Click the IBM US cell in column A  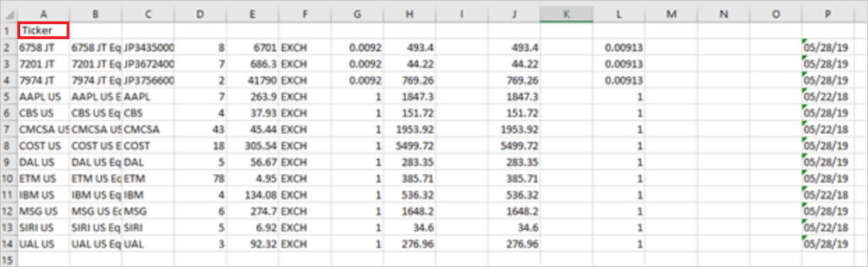click(x=44, y=195)
